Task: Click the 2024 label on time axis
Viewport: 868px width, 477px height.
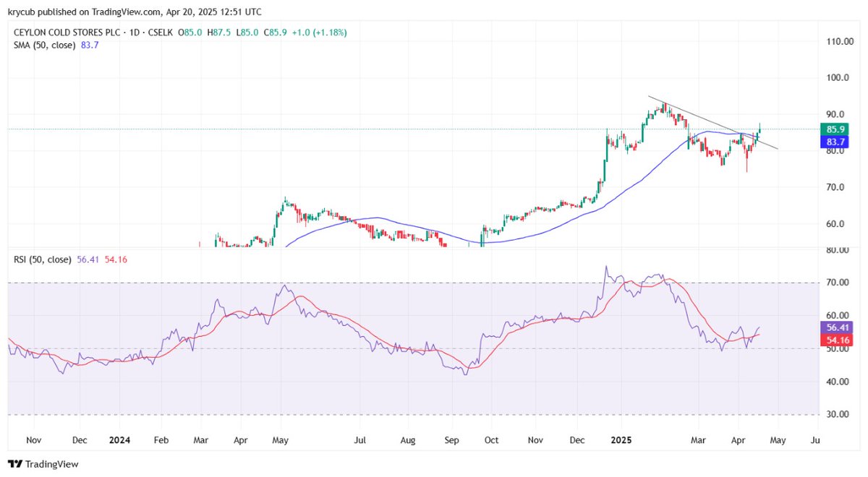Action: point(119,439)
